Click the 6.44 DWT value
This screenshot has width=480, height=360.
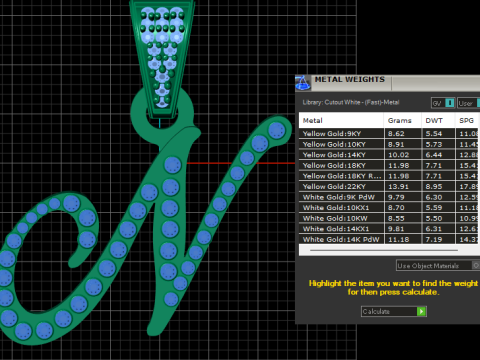[x=434, y=155]
